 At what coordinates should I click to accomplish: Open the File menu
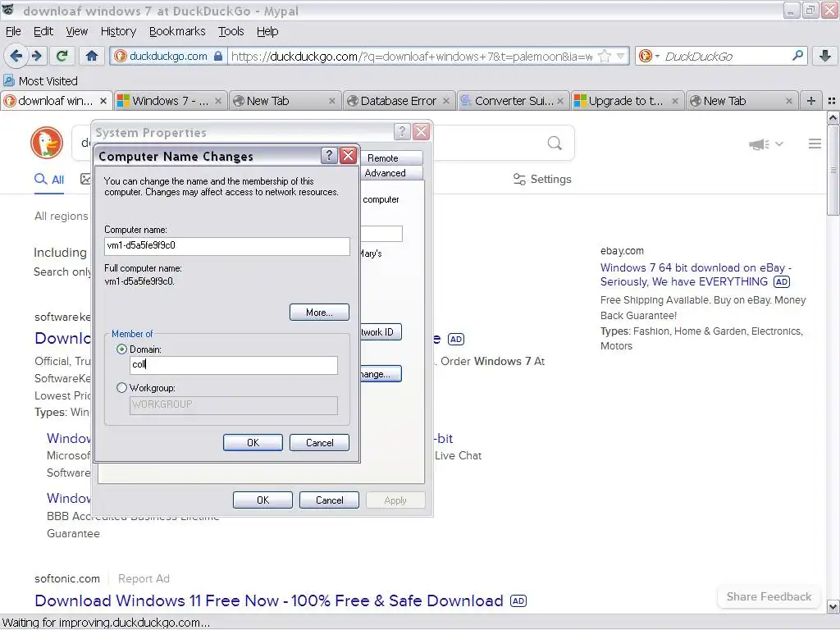pyautogui.click(x=13, y=32)
